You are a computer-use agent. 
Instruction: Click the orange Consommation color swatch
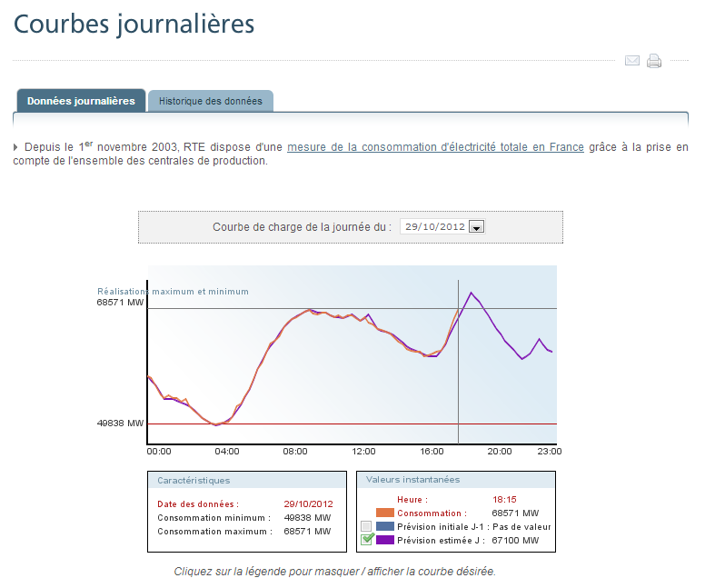[x=385, y=513]
